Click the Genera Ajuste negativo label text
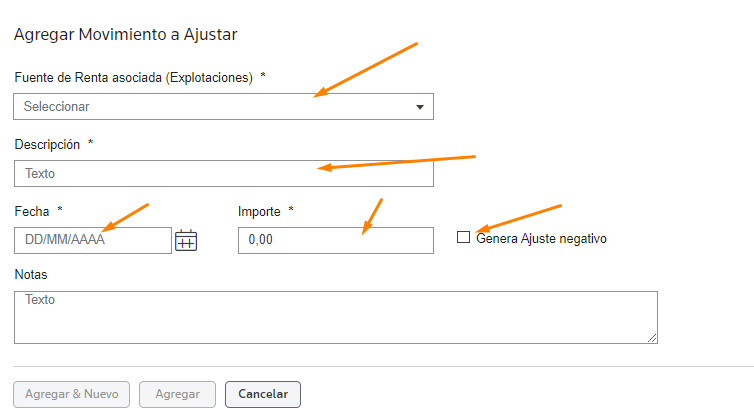 [541, 239]
